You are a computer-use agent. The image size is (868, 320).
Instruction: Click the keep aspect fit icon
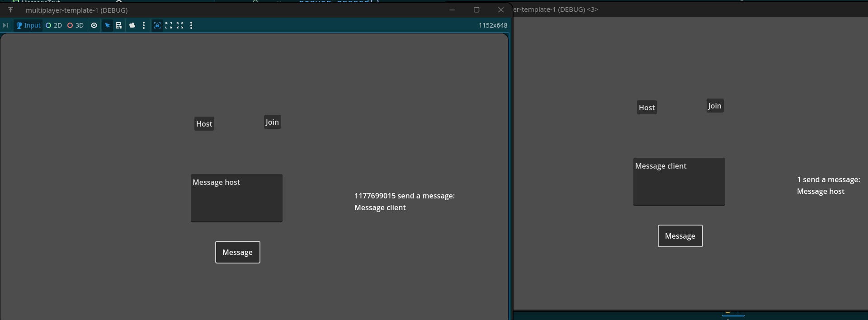pos(169,25)
